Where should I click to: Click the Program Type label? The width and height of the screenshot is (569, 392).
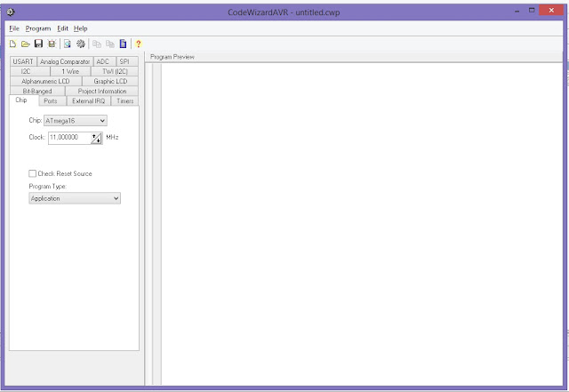point(47,186)
